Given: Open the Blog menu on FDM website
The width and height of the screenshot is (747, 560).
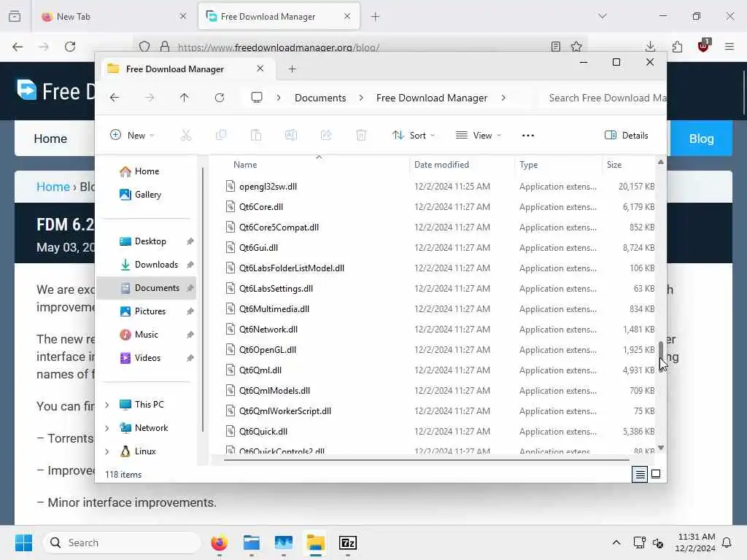Looking at the screenshot, I should coord(701,139).
